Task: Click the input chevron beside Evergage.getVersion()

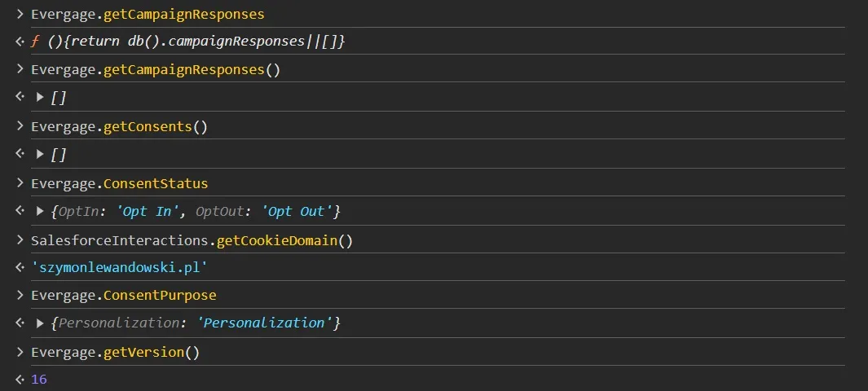Action: [20, 352]
